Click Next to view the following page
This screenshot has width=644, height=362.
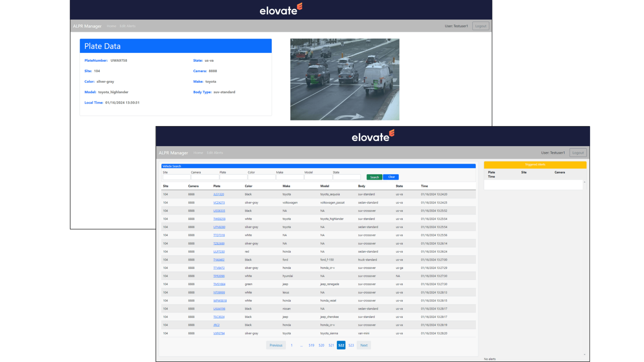click(x=364, y=345)
